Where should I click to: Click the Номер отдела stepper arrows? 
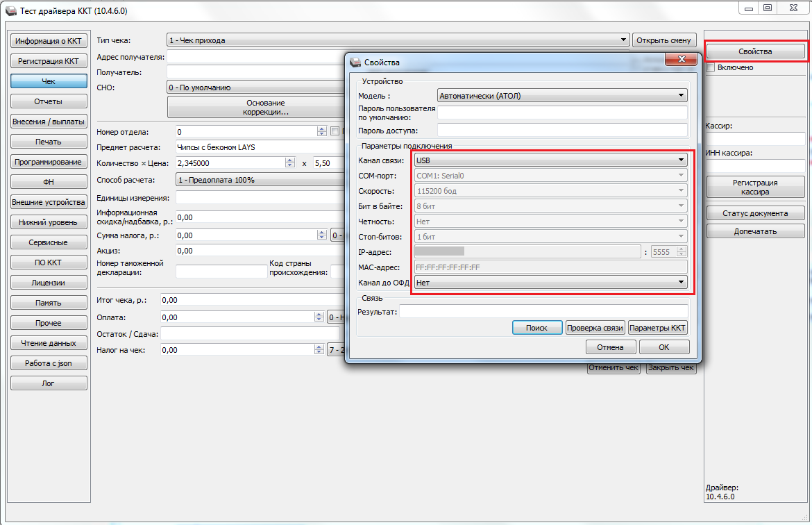click(322, 132)
